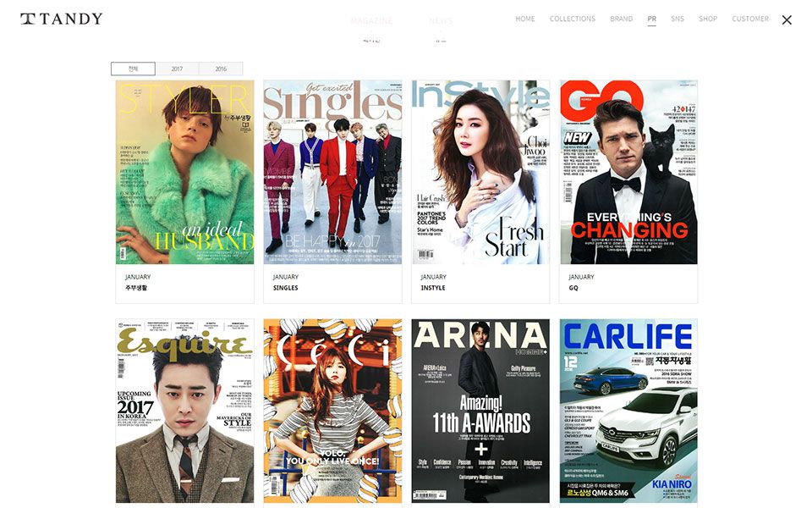812x508 pixels.
Task: Select the 전체 (all) filter tab
Action: [x=133, y=69]
